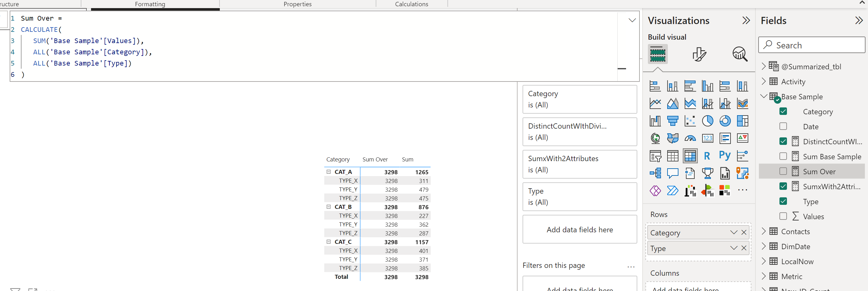Uncheck the Category field checkbox
This screenshot has width=868, height=291.
pyautogui.click(x=783, y=111)
